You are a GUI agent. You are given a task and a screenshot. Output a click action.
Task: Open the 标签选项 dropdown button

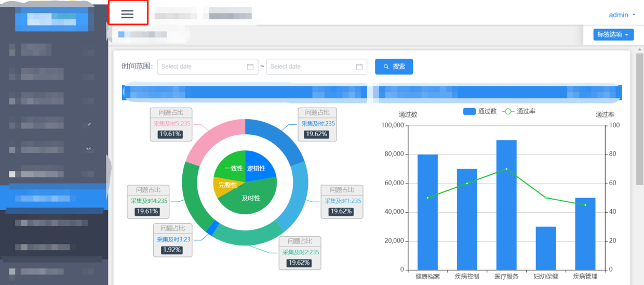[613, 35]
